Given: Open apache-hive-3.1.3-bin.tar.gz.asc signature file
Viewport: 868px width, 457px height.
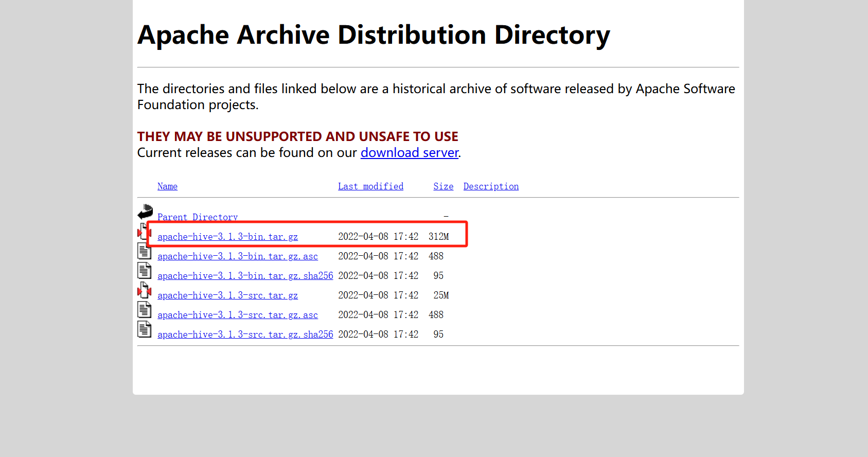Looking at the screenshot, I should [238, 256].
